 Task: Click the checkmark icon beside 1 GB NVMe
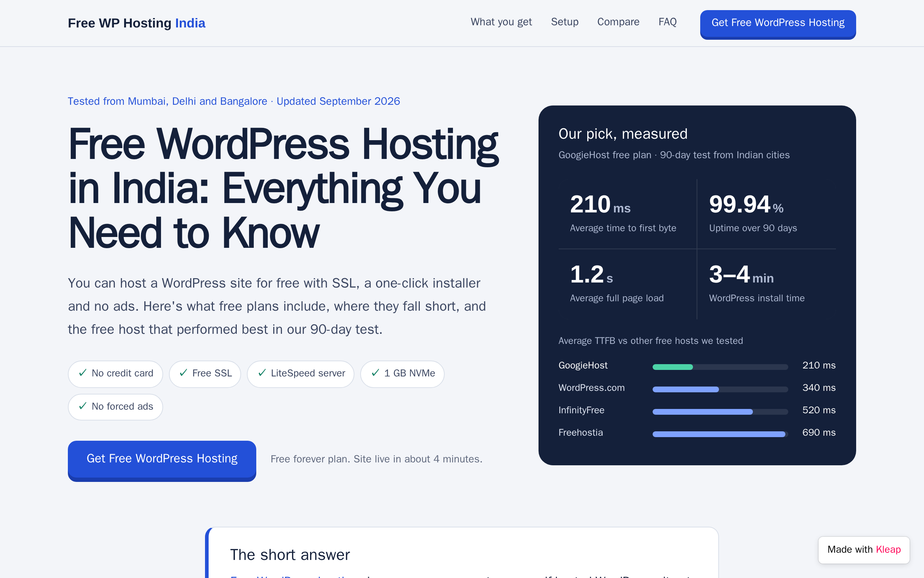(x=375, y=373)
